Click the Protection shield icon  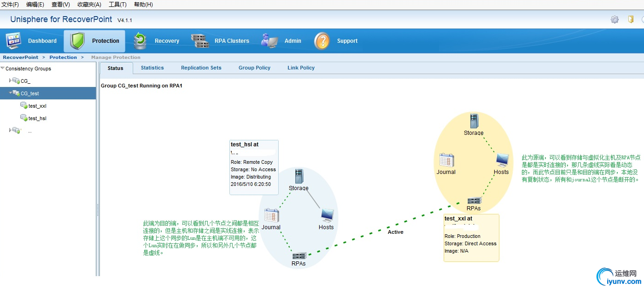(77, 41)
